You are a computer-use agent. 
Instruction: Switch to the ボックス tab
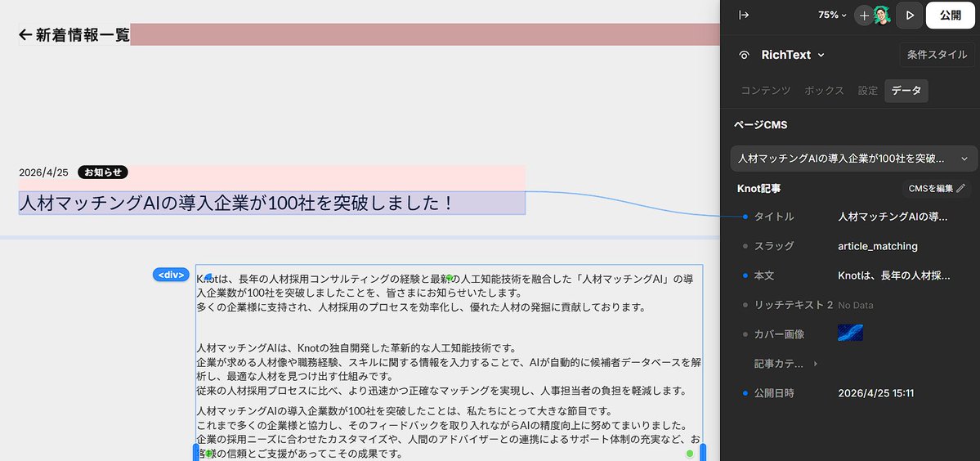(x=825, y=91)
